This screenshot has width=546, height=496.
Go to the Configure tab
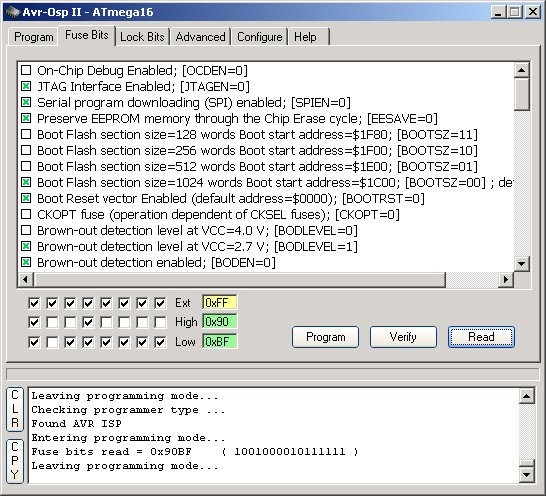tap(259, 37)
